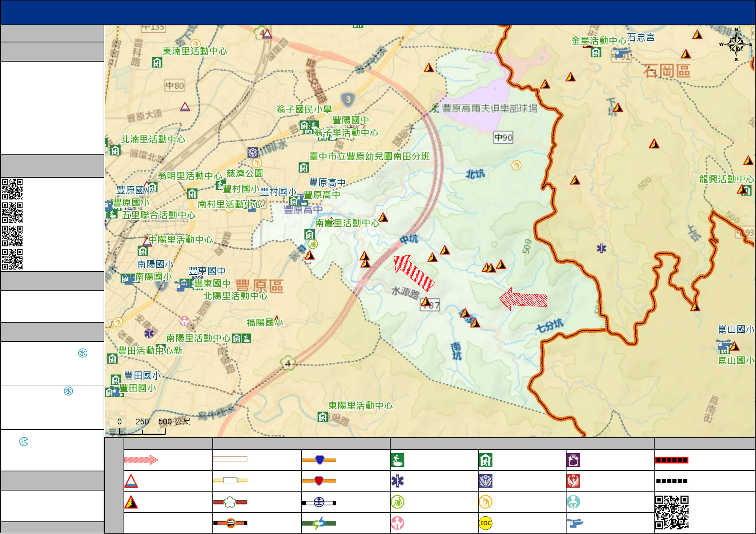Click the 南嵩里活動中心 label
The height and width of the screenshot is (534, 756).
(x=348, y=223)
